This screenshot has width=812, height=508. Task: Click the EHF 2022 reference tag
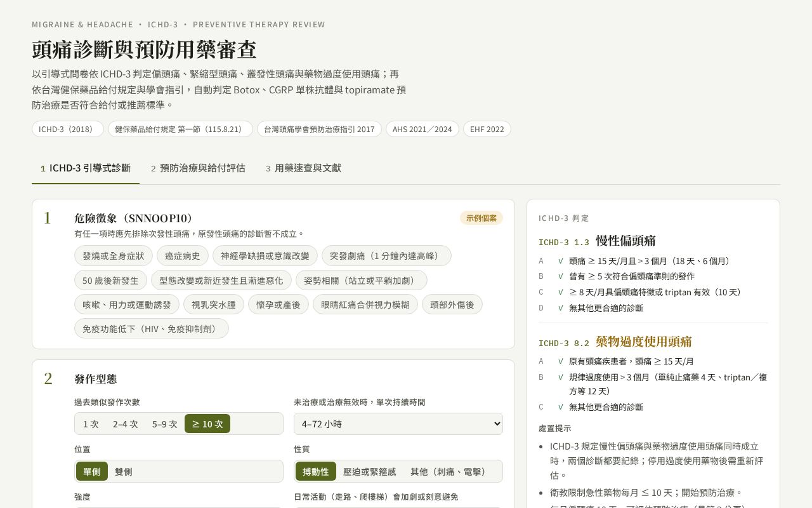tap(487, 129)
